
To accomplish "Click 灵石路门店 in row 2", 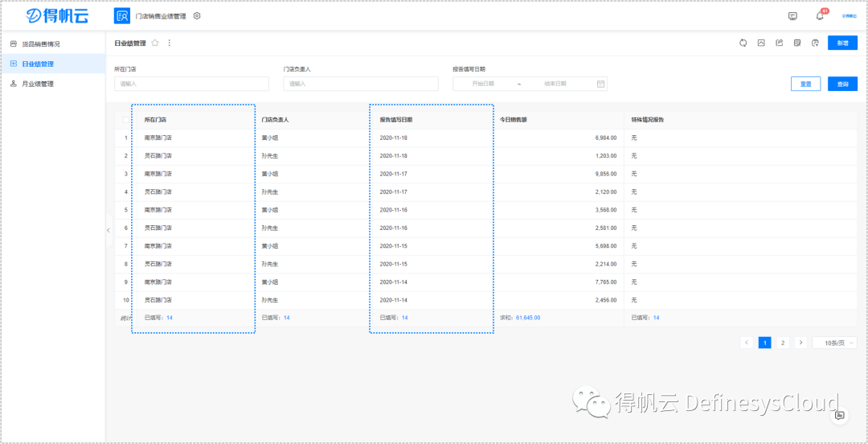I will coord(158,156).
